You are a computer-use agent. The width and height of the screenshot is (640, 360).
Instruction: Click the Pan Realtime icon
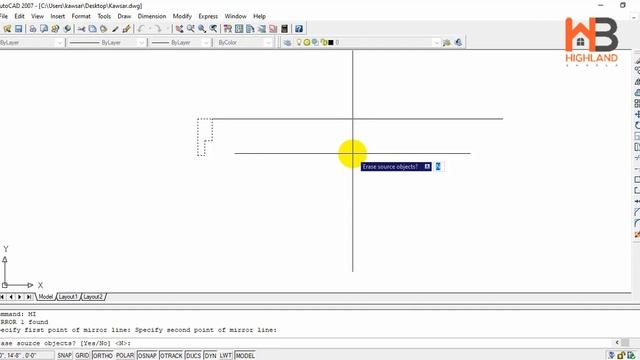179,29
